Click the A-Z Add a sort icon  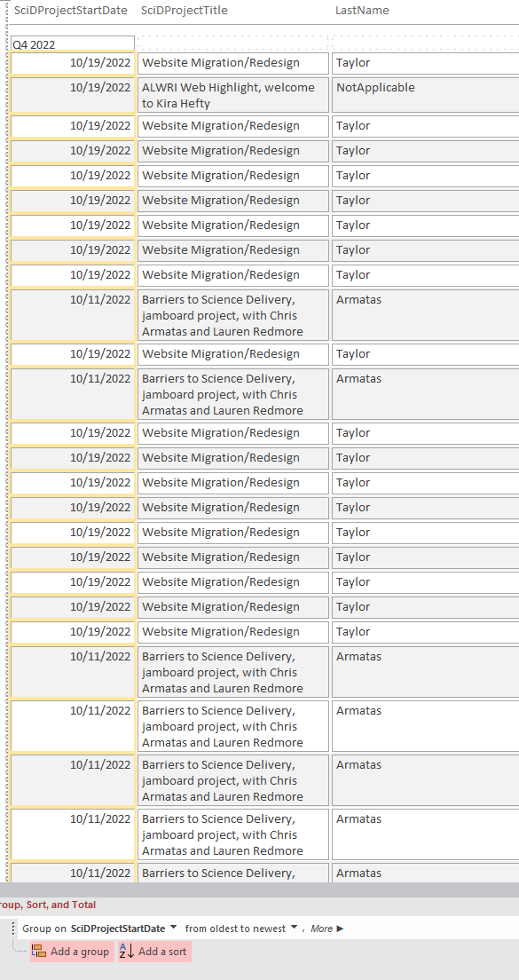127,952
